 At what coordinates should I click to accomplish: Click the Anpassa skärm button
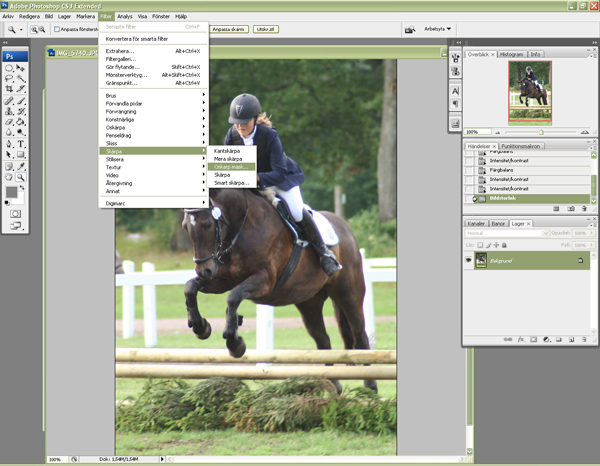(228, 29)
